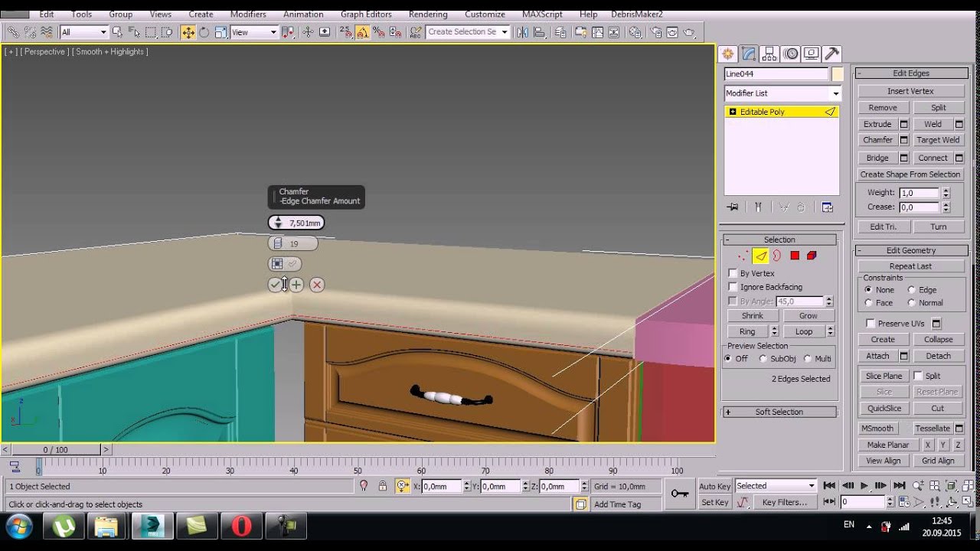This screenshot has height=551, width=980.
Task: Select Border sub-object level icon
Action: [777, 256]
